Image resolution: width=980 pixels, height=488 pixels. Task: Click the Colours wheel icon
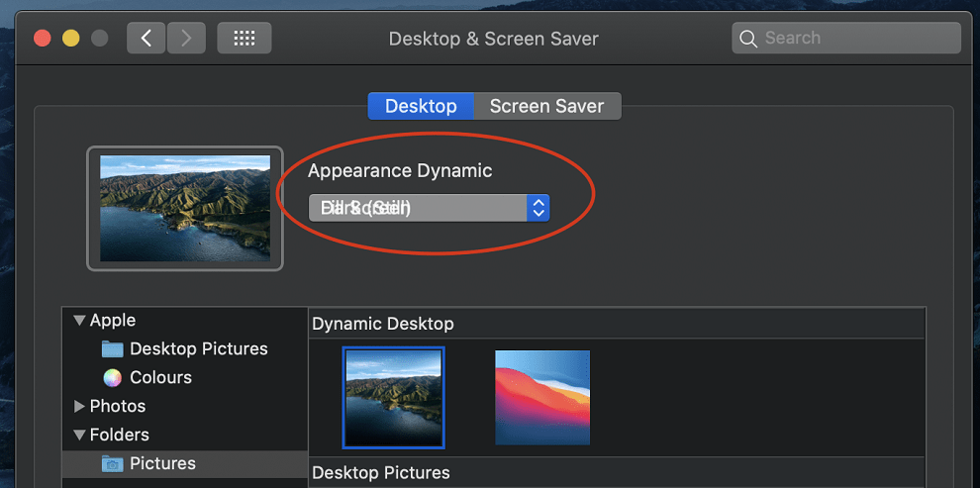tap(113, 377)
